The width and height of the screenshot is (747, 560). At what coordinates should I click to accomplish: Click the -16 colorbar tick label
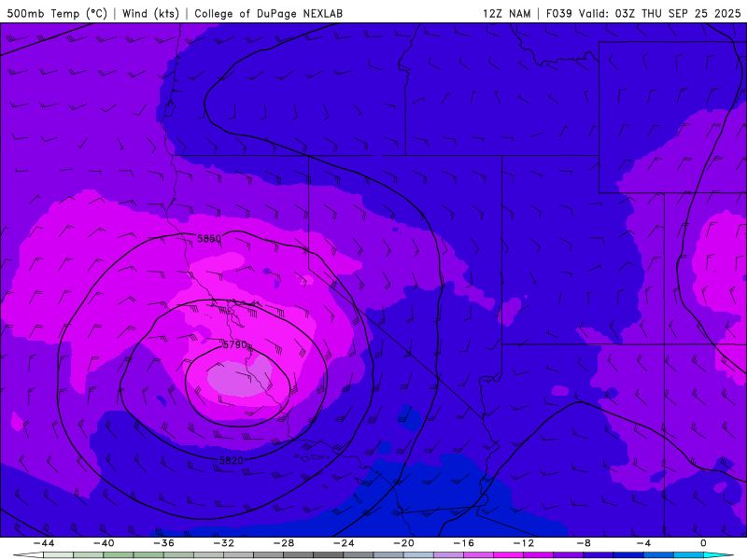coord(464,543)
